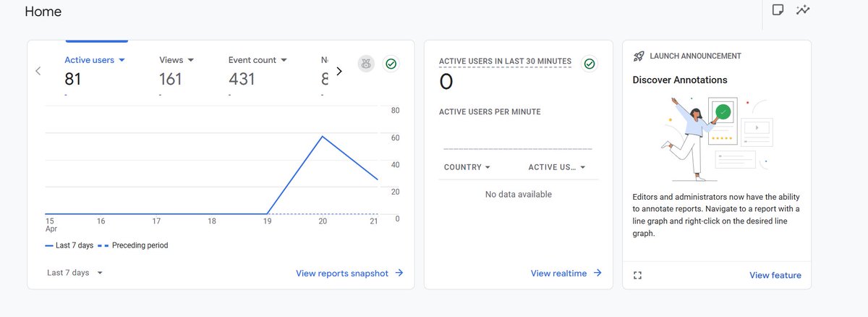
Task: Click ACTIVE USERS IN LAST 30 MINUTES heading
Action: coord(505,62)
